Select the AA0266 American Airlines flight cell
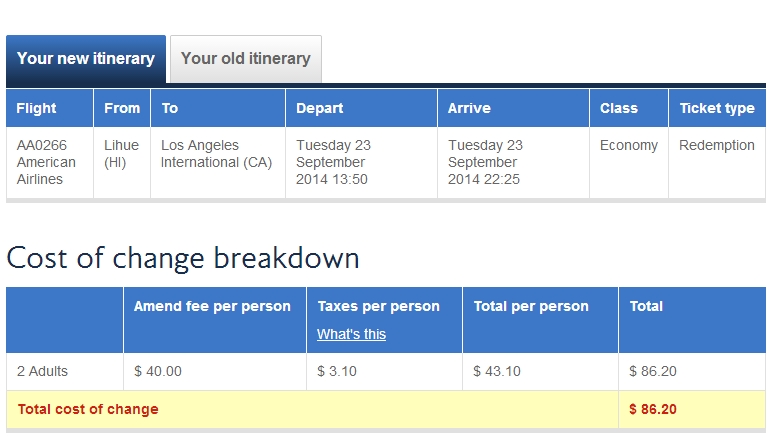 point(50,162)
